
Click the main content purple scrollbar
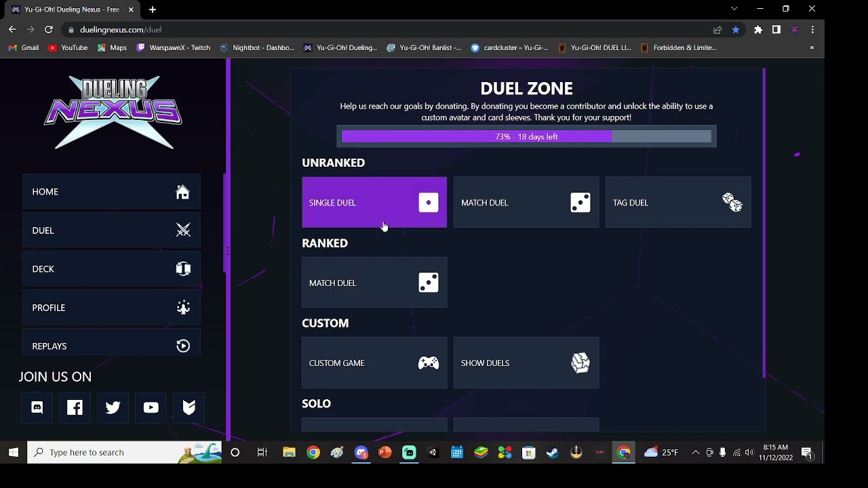point(764,222)
